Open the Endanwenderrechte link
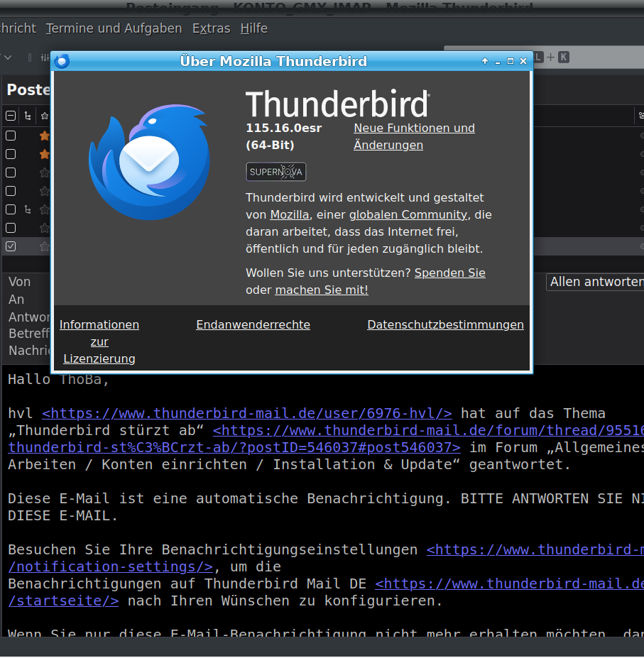 (253, 325)
